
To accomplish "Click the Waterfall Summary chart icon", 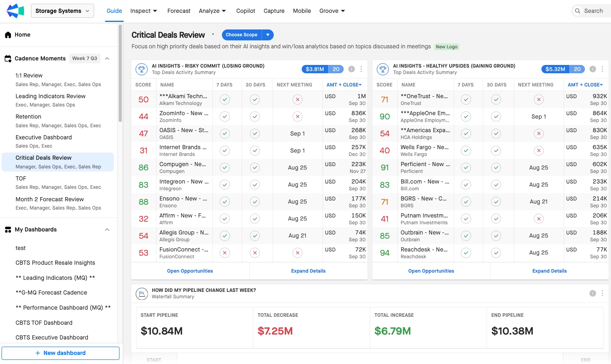I will tap(142, 293).
